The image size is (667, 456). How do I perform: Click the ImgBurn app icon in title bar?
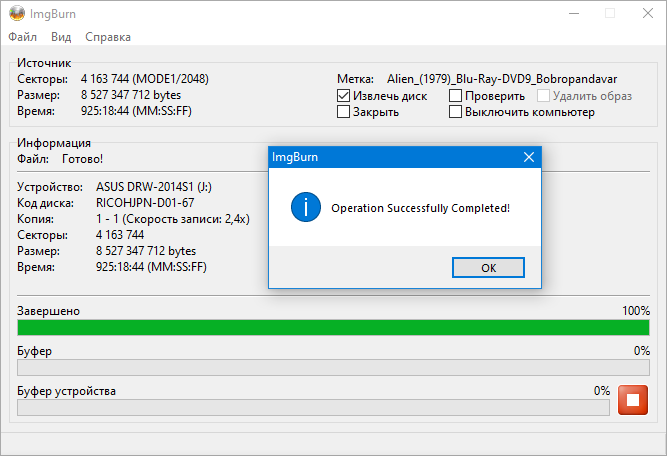tap(17, 14)
